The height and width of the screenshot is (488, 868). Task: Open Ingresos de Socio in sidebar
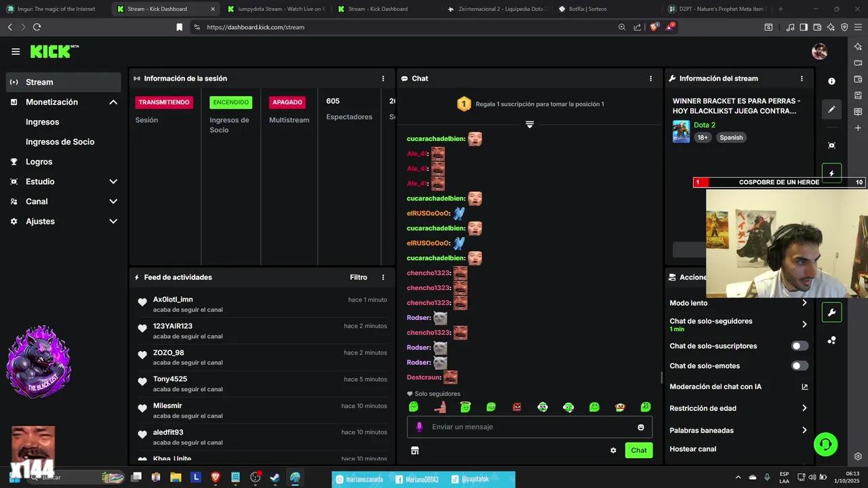click(x=60, y=142)
